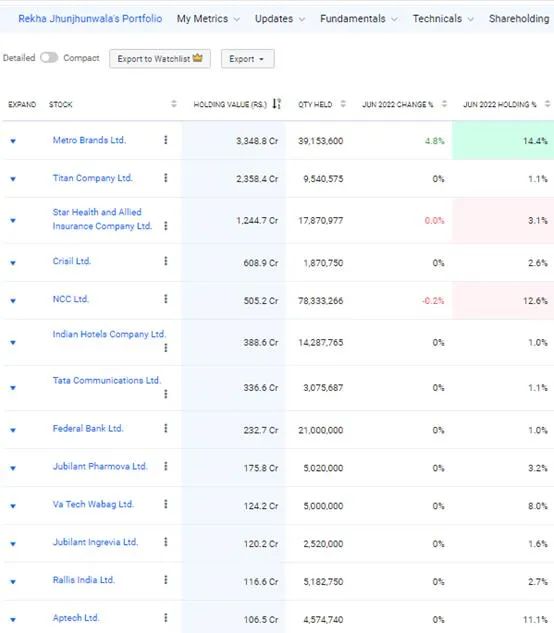Open three-dot menu for Rallis India Ltd.
Screen dimensions: 554x633
pyautogui.click(x=166, y=580)
